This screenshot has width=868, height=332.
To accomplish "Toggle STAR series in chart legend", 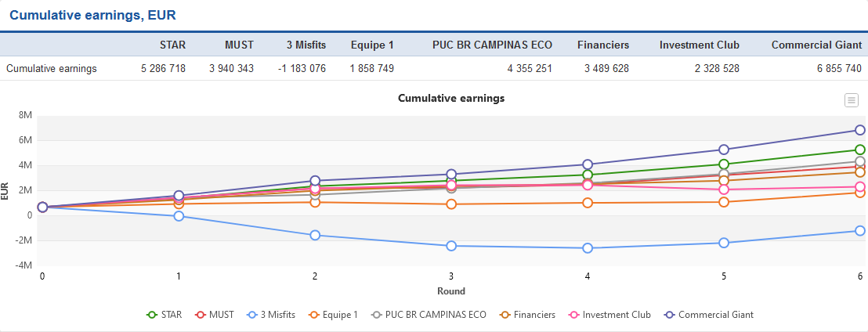I will (165, 315).
